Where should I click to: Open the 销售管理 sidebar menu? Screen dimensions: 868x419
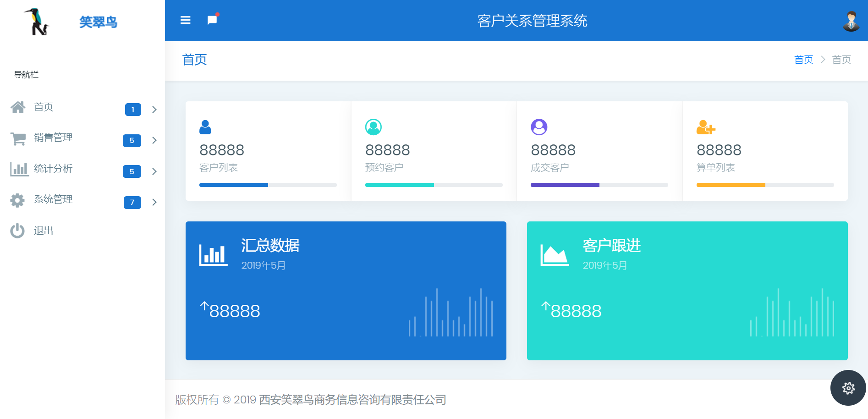click(82, 138)
